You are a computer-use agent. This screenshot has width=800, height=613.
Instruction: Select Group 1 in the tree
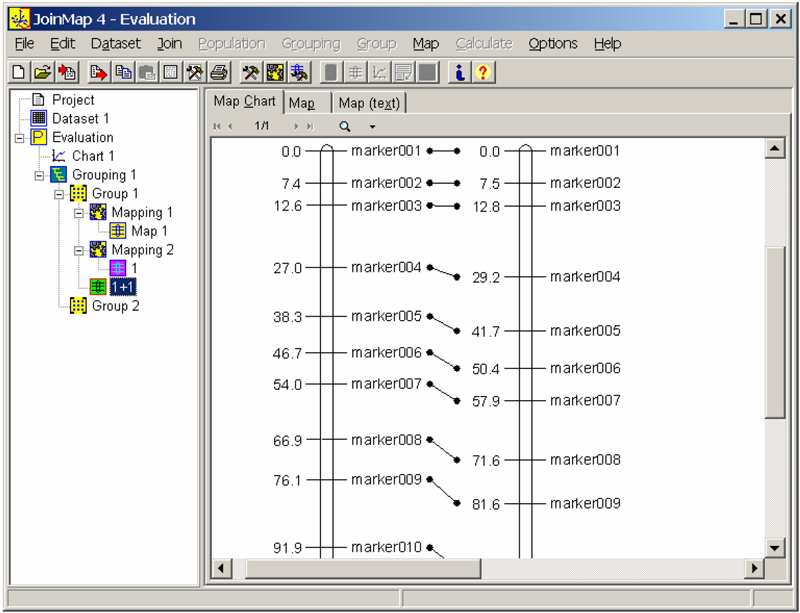click(x=115, y=194)
